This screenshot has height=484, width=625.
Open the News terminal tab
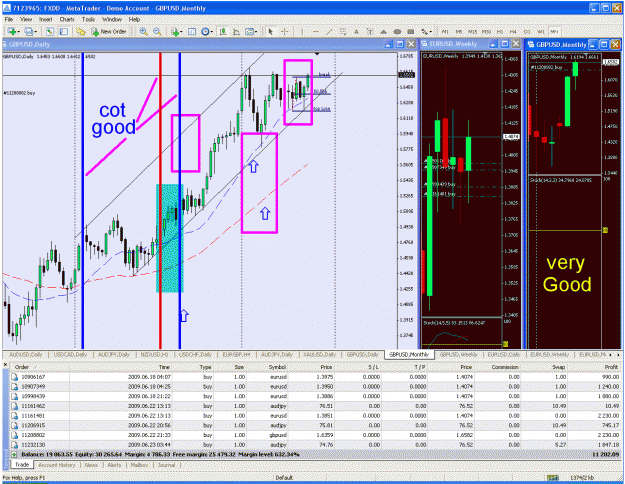91,465
